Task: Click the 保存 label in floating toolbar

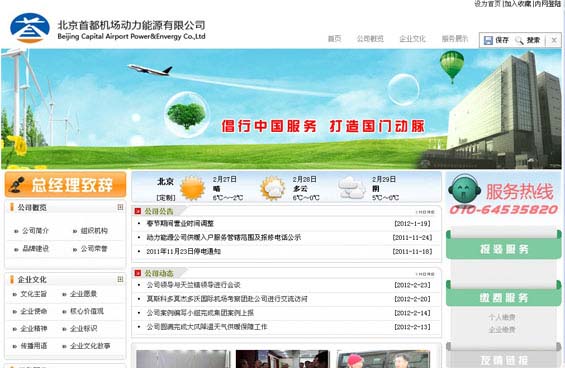Action: coord(502,40)
